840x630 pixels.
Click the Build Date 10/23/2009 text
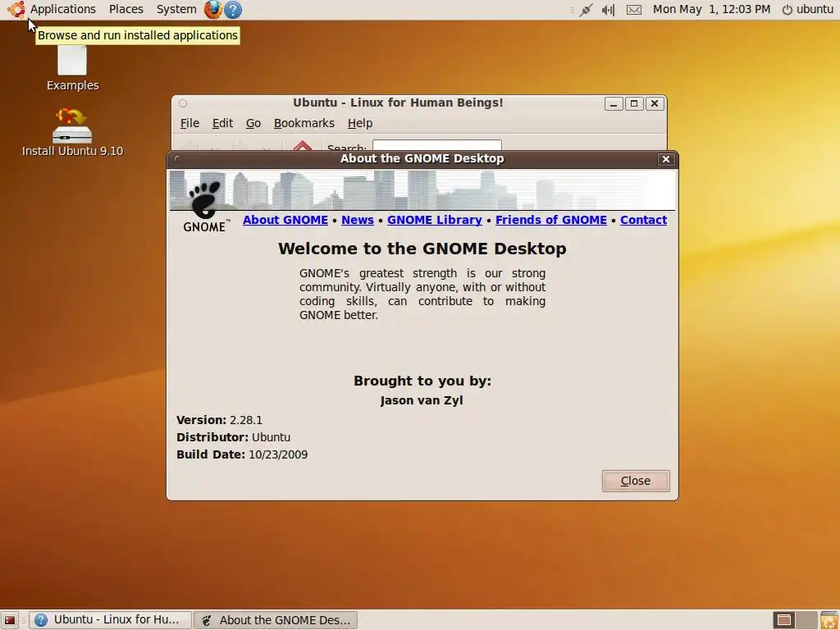tap(242, 454)
